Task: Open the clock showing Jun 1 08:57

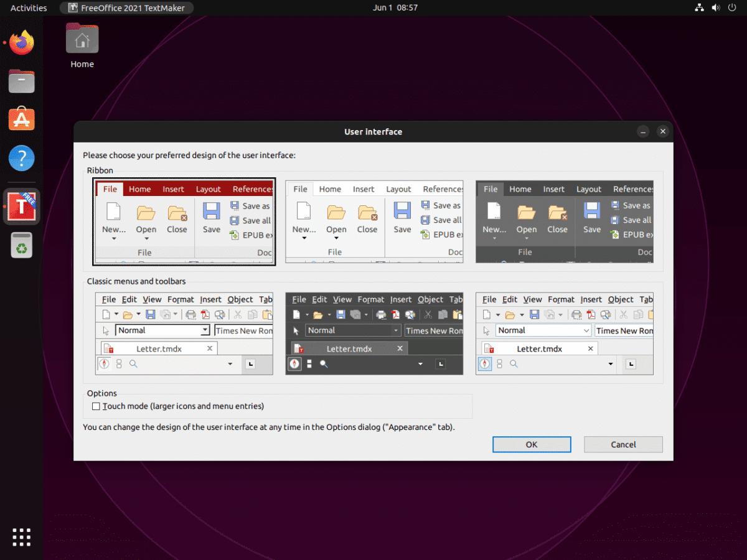Action: (x=395, y=8)
